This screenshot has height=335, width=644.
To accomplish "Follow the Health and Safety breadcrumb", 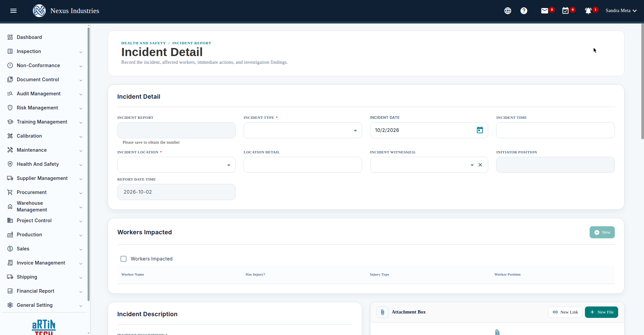I will pos(144,43).
